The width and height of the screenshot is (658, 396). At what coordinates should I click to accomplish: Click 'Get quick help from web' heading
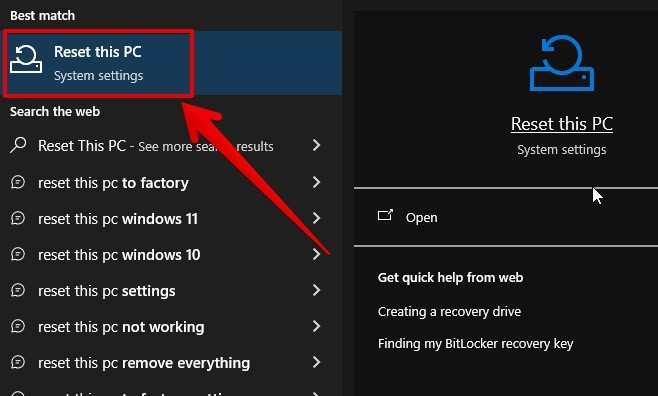coord(450,278)
